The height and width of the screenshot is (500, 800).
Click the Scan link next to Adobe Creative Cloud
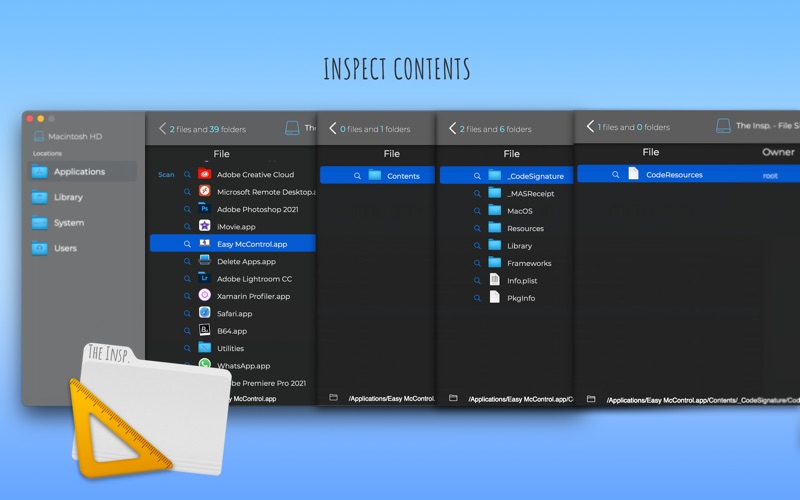click(x=166, y=174)
